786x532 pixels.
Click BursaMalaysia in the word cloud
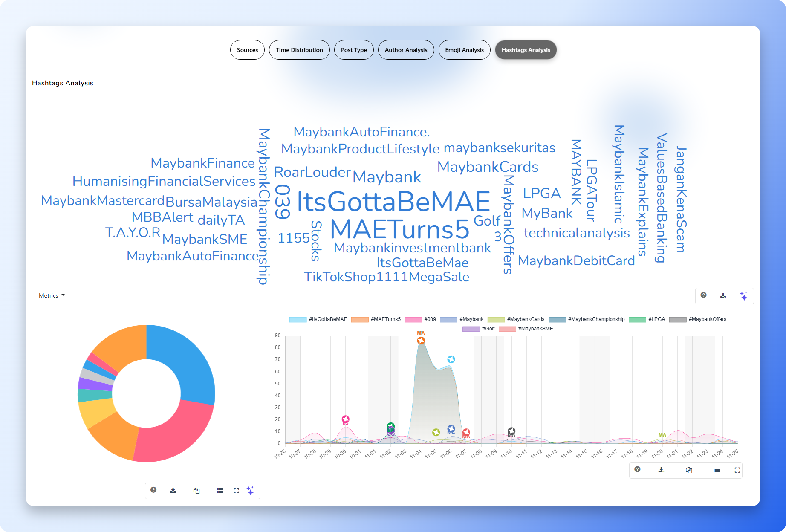(211, 202)
